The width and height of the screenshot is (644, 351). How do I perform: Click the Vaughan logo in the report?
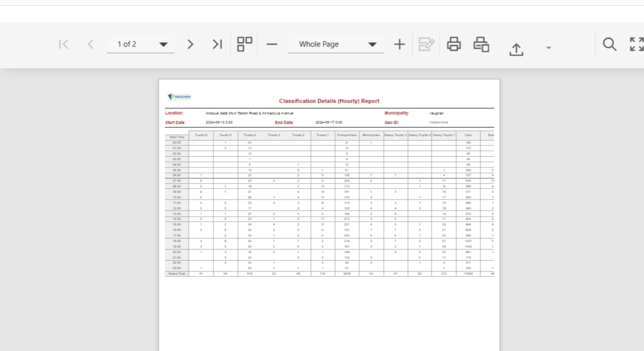coord(179,96)
